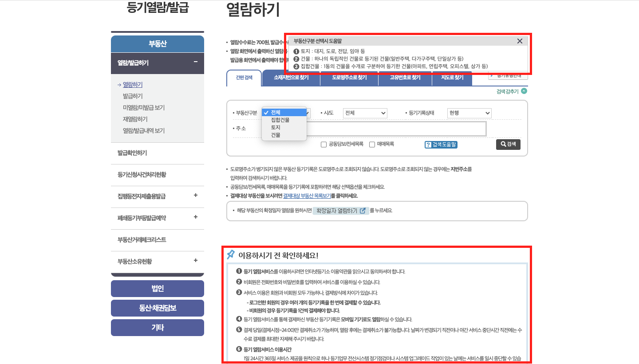Click the question-mark icon on 검색도움말
The height and width of the screenshot is (364, 639).
(429, 145)
